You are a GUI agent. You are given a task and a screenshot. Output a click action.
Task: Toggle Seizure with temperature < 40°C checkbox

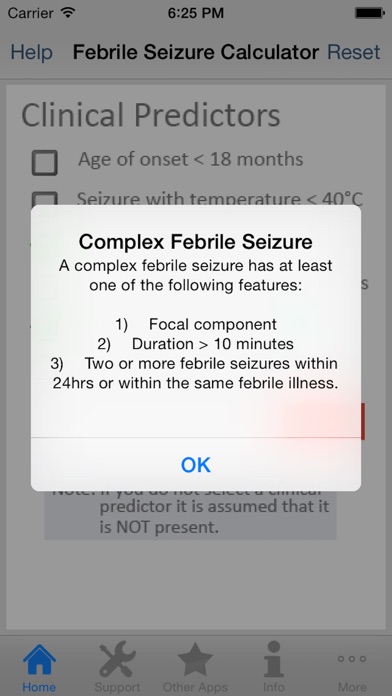click(x=44, y=198)
